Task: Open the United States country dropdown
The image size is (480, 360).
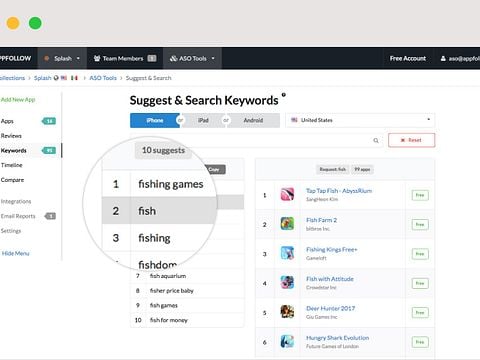Action: click(360, 120)
